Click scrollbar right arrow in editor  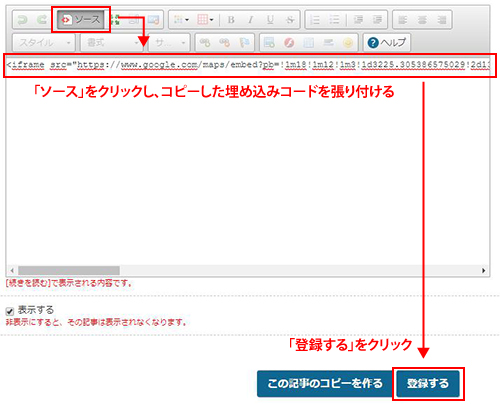point(483,270)
